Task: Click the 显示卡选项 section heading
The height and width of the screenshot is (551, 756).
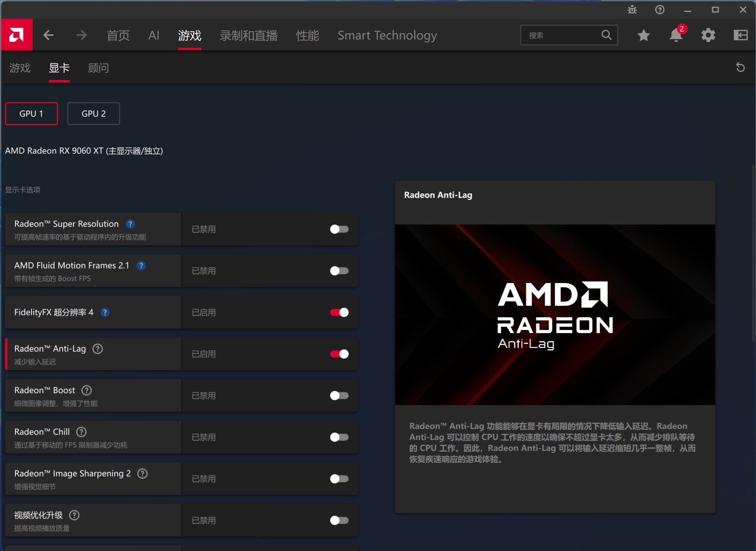Action: [x=23, y=190]
